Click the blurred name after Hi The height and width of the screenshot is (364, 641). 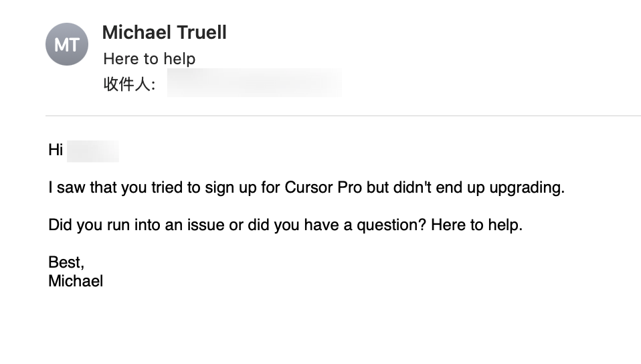[93, 151]
